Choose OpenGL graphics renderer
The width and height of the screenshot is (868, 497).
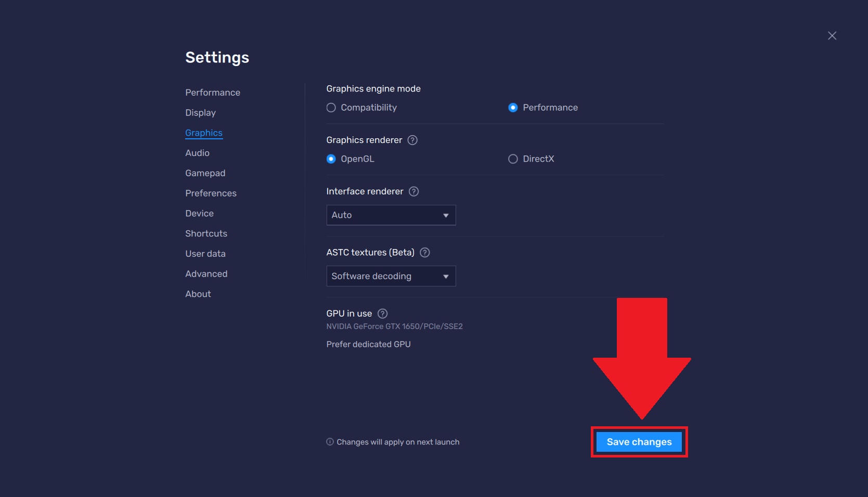point(331,159)
